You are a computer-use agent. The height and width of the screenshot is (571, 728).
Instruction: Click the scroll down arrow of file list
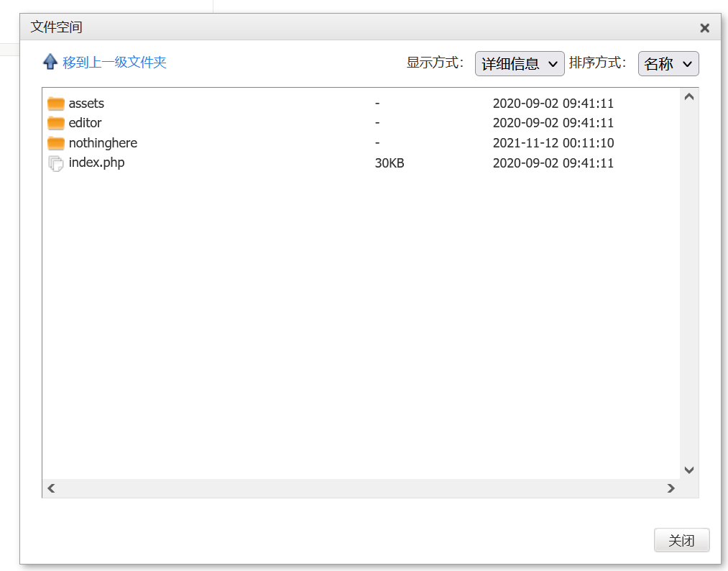pyautogui.click(x=689, y=470)
